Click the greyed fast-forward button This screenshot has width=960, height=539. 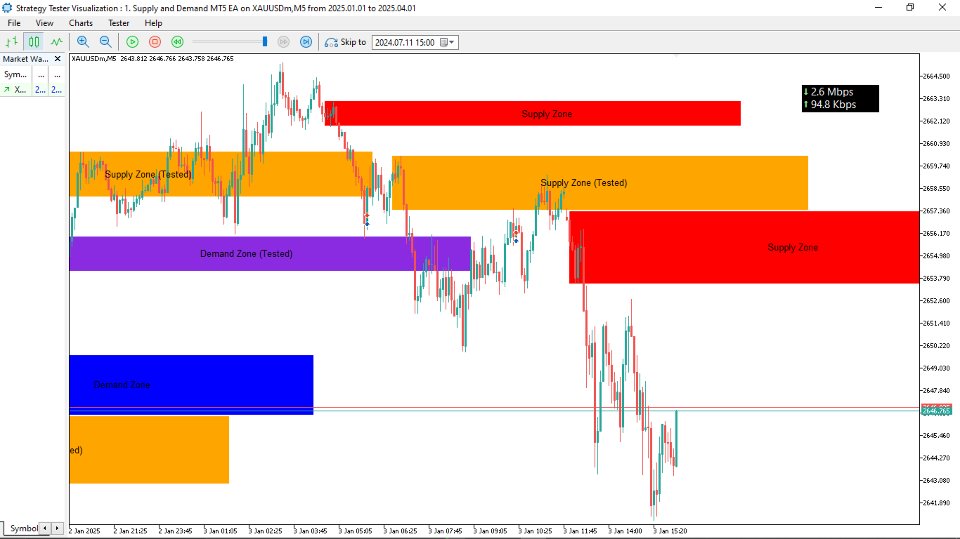point(283,42)
